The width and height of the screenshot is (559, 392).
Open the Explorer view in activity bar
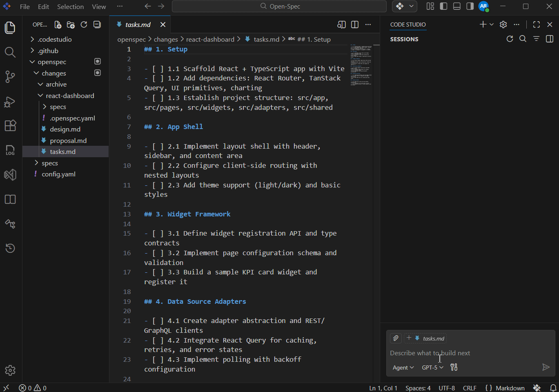(10, 28)
